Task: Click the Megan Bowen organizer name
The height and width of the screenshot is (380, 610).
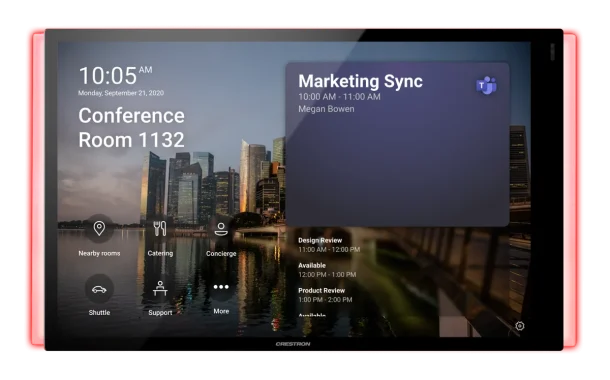Action: 326,109
